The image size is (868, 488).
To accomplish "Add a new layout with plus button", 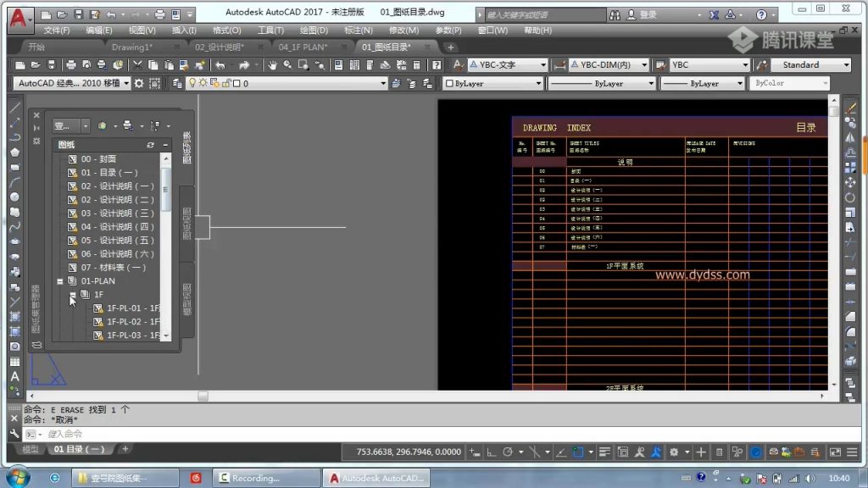I will pyautogui.click(x=125, y=449).
